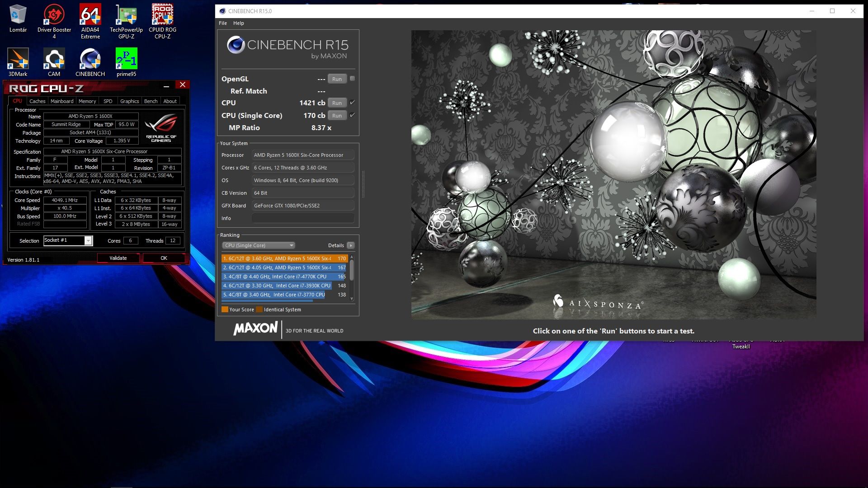868x488 pixels.
Task: Click the MAXON logo at the bottom
Action: coord(256,328)
